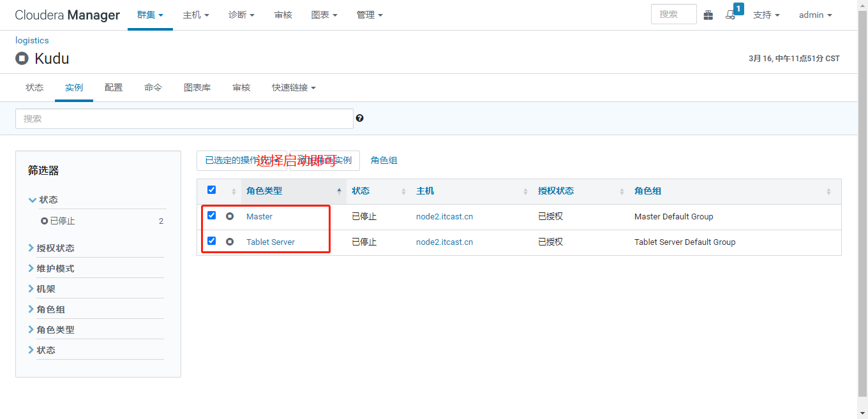
Task: Switch to the 配置 tab
Action: pyautogui.click(x=114, y=87)
